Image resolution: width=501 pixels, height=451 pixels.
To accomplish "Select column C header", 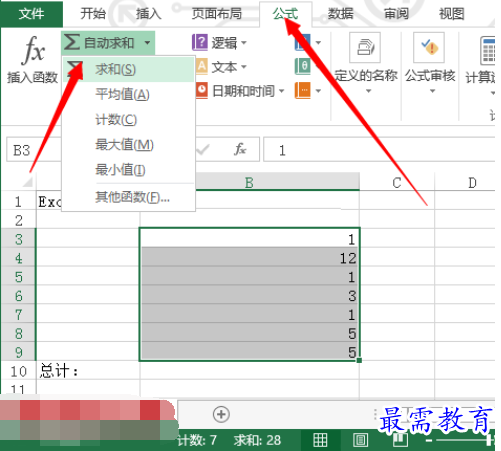I will pos(397,182).
